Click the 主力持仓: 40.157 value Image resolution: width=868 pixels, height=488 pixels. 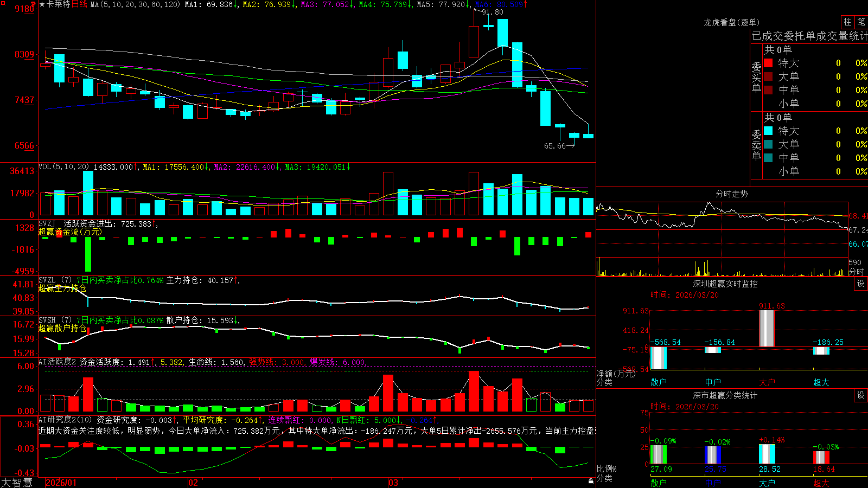(200, 280)
